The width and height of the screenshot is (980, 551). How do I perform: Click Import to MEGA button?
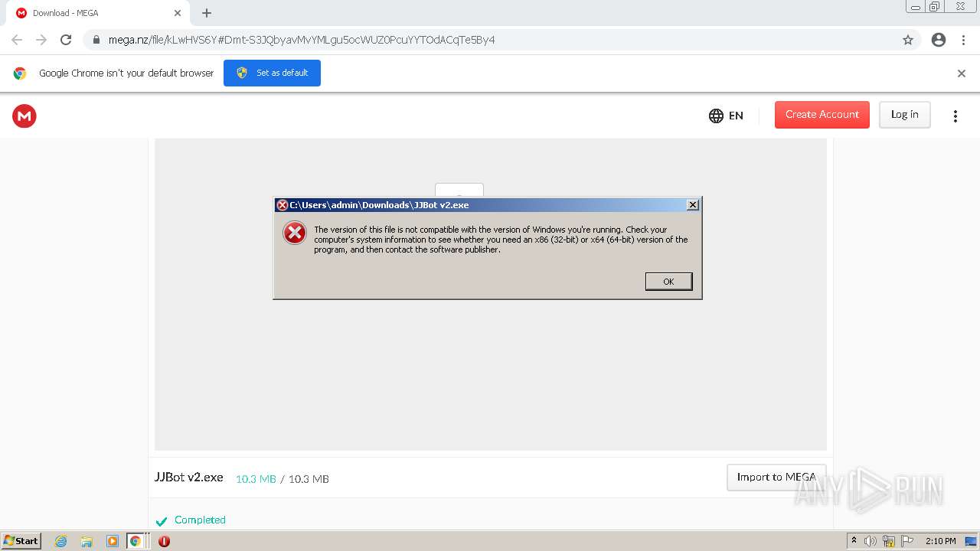pos(776,477)
